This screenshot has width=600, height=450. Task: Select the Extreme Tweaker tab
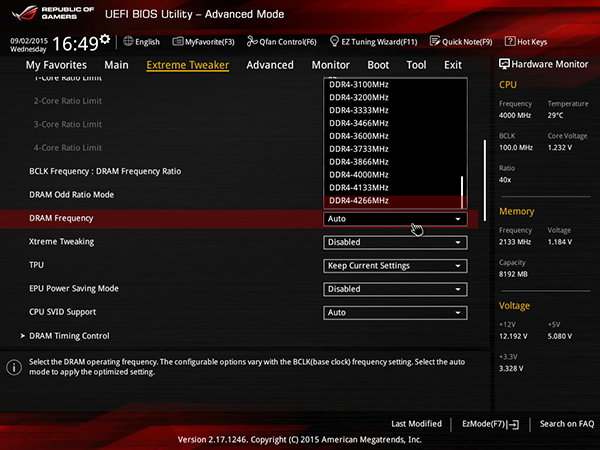coord(188,65)
